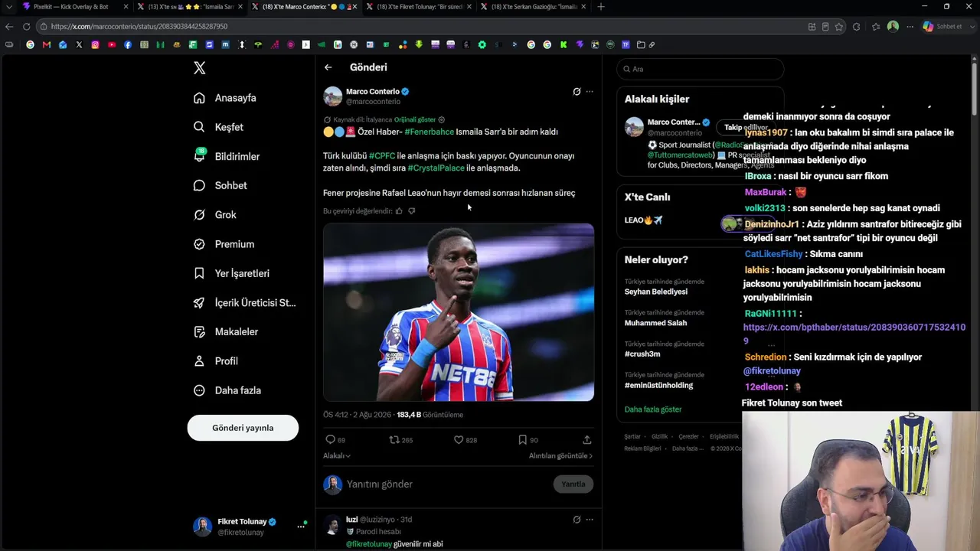Like the post with 828 likes
The height and width of the screenshot is (551, 980).
pos(465,440)
